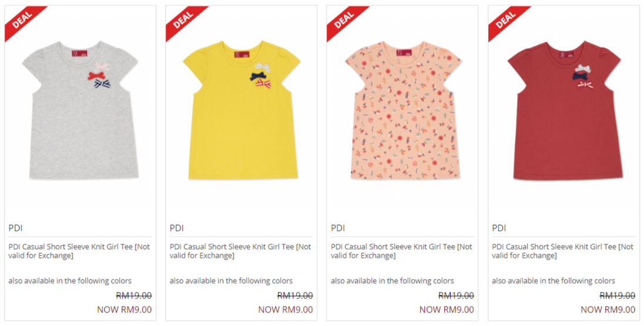Click the PDI brand link under the red tee
Viewport: 644px width, 326px height.
point(499,228)
